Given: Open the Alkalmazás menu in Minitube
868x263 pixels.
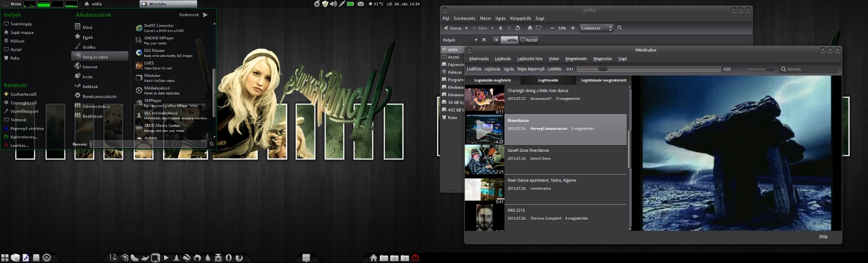Looking at the screenshot, I should pyautogui.click(x=479, y=59).
